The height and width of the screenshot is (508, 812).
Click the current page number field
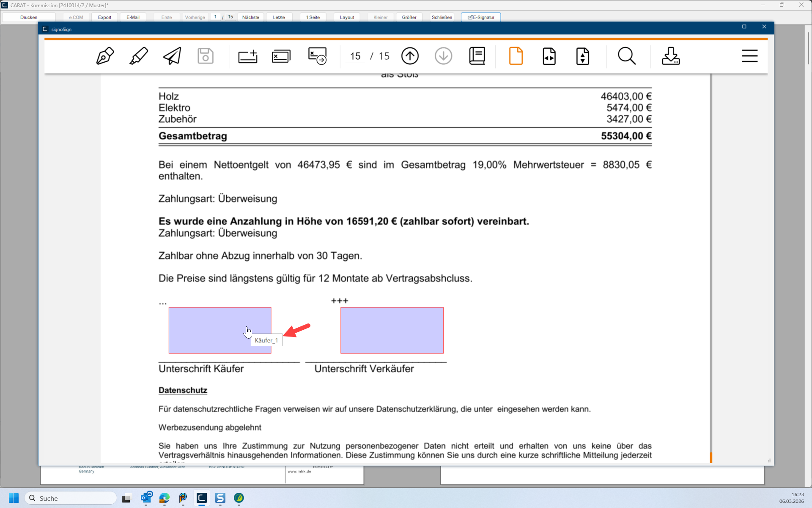(x=355, y=56)
